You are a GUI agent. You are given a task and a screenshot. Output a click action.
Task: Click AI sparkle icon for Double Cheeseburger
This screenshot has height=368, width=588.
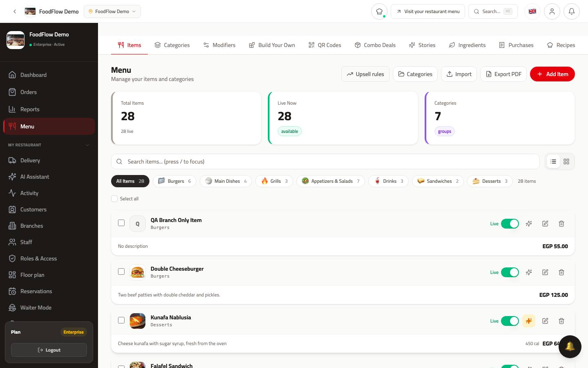[x=529, y=272]
